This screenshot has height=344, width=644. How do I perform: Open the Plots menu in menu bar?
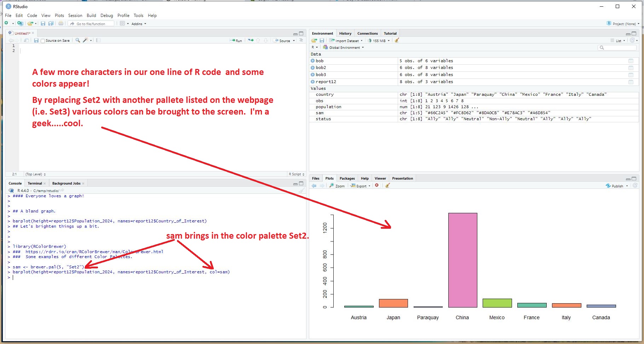coord(59,16)
